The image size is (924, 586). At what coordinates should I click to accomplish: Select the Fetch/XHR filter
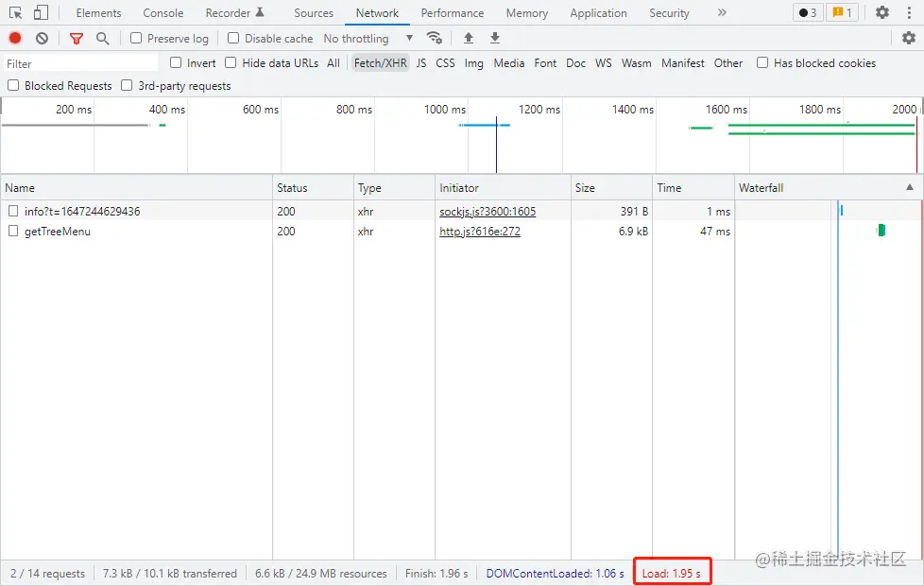381,63
